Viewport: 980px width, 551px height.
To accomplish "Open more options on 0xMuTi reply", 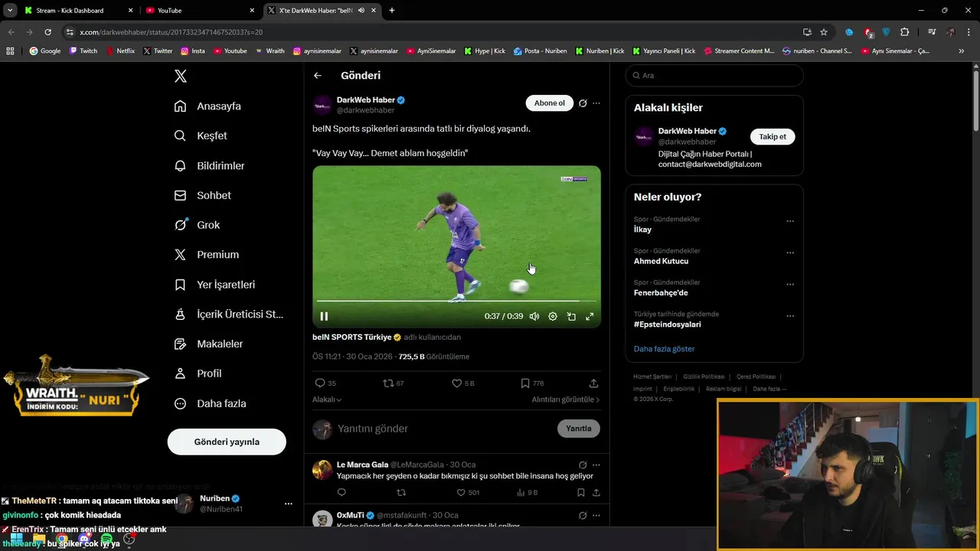I will point(596,515).
